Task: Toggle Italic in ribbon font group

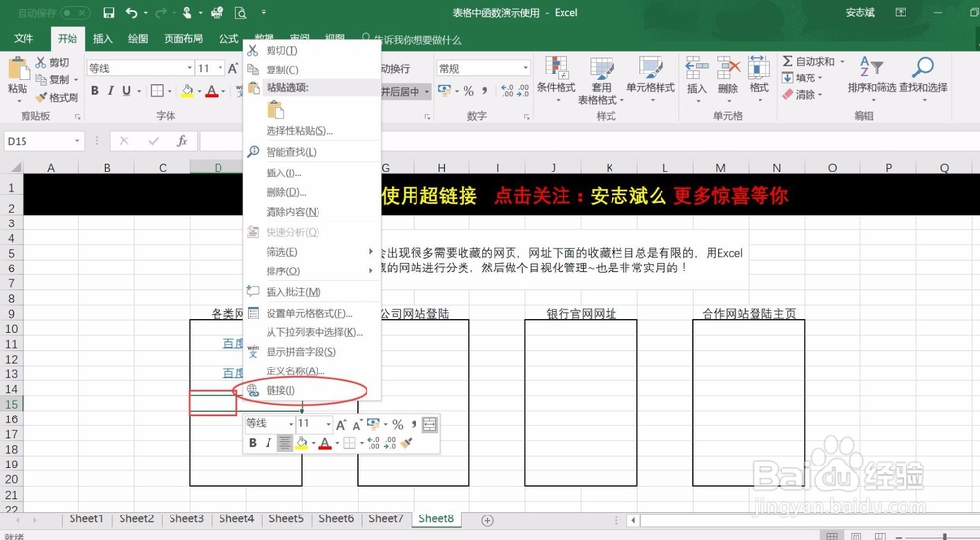Action: [110, 90]
